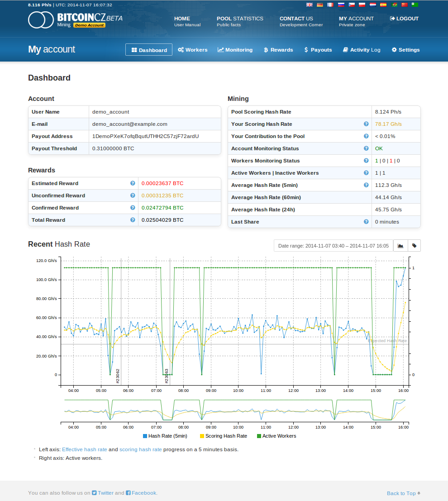Screen dimensions: 448x501
Task: Click Back to Top link
Action: coord(403,493)
